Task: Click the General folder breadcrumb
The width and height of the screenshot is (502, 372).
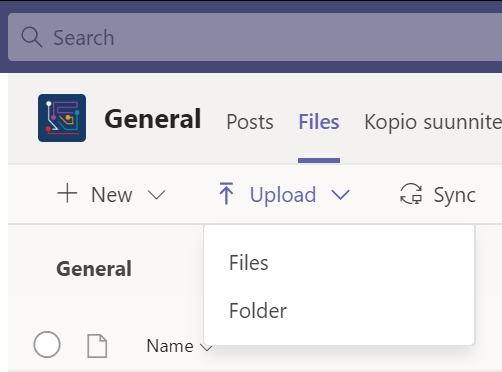Action: [x=94, y=269]
